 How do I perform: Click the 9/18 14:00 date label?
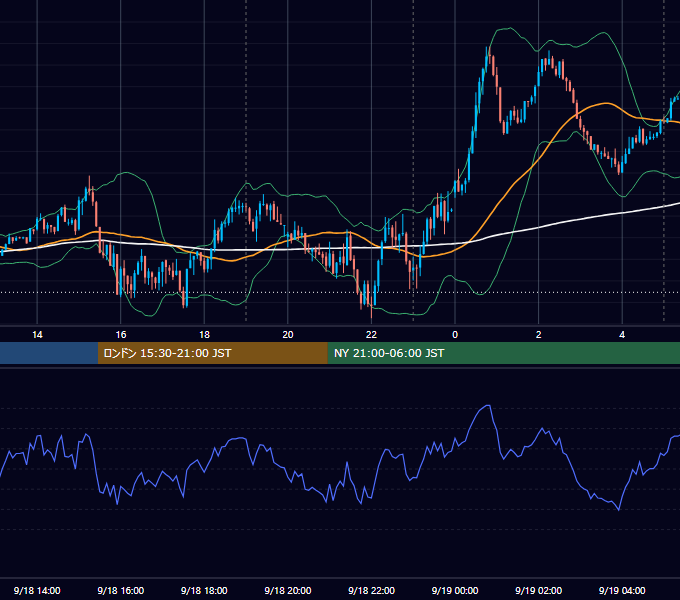[x=37, y=590]
